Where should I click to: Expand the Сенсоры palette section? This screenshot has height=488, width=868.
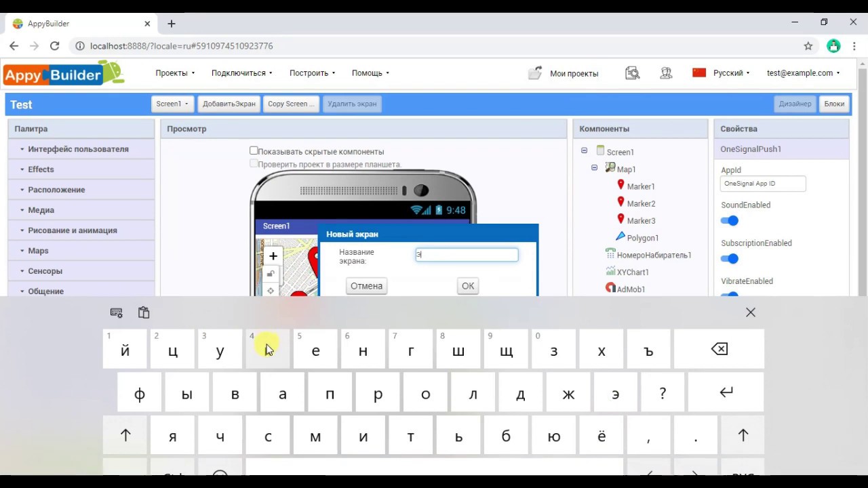[81, 271]
